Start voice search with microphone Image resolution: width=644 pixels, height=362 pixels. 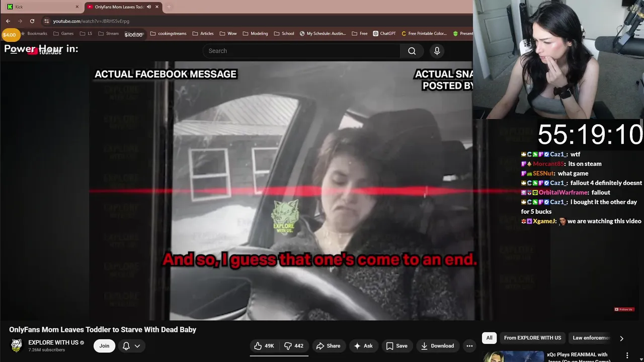(x=437, y=51)
